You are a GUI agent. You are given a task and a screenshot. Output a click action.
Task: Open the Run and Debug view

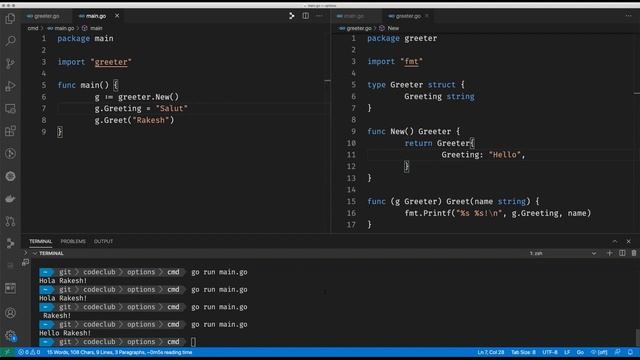tap(10, 86)
